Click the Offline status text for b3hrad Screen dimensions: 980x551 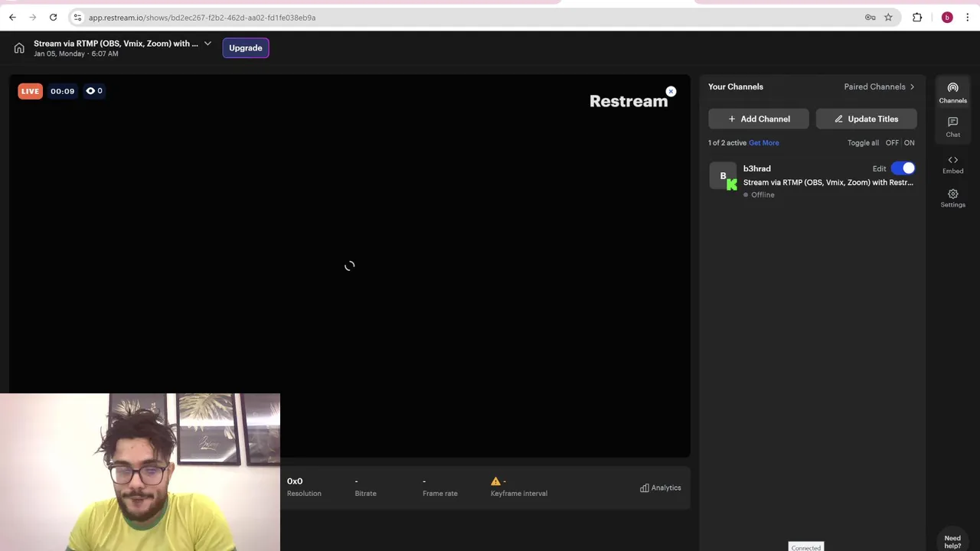click(x=763, y=195)
